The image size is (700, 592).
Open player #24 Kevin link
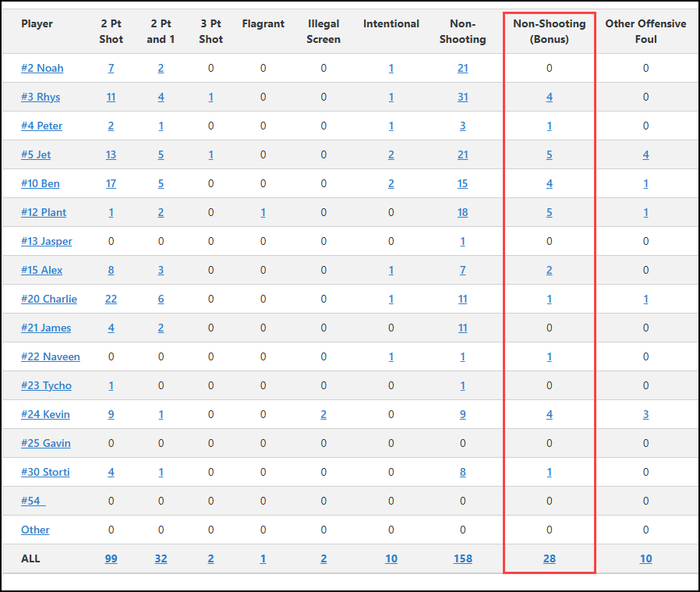pyautogui.click(x=45, y=414)
